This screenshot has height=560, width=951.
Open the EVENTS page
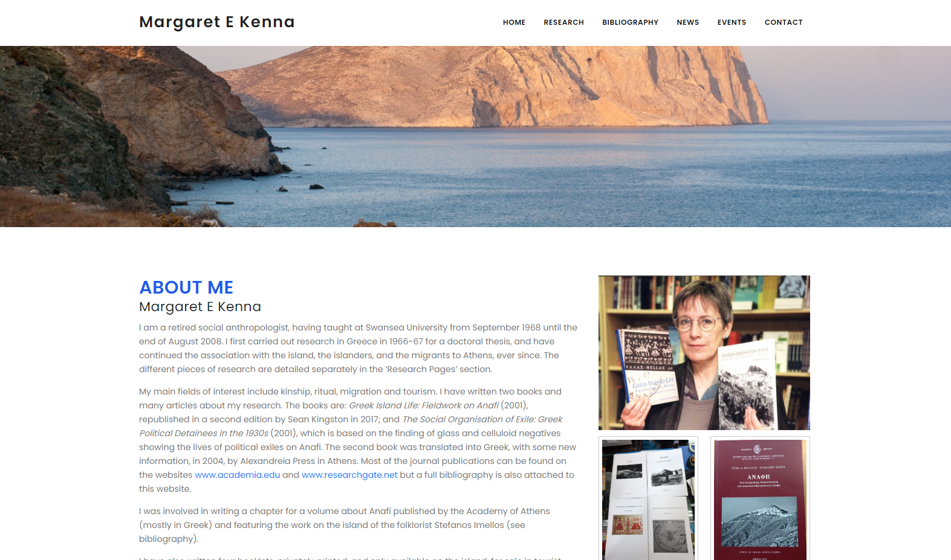[x=732, y=22]
